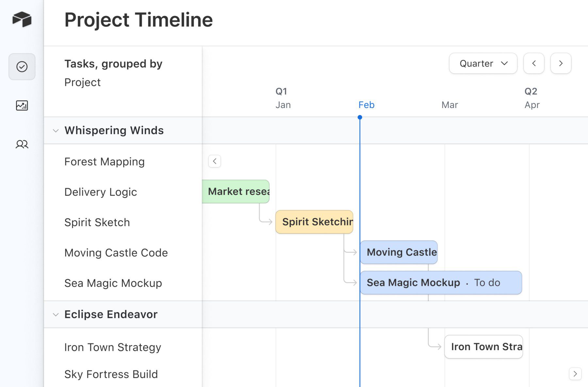Open the Members panel icon
This screenshot has height=387, width=588.
tap(22, 145)
